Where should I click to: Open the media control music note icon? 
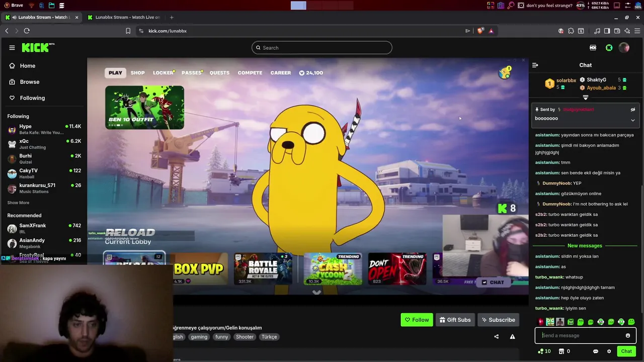tap(597, 31)
